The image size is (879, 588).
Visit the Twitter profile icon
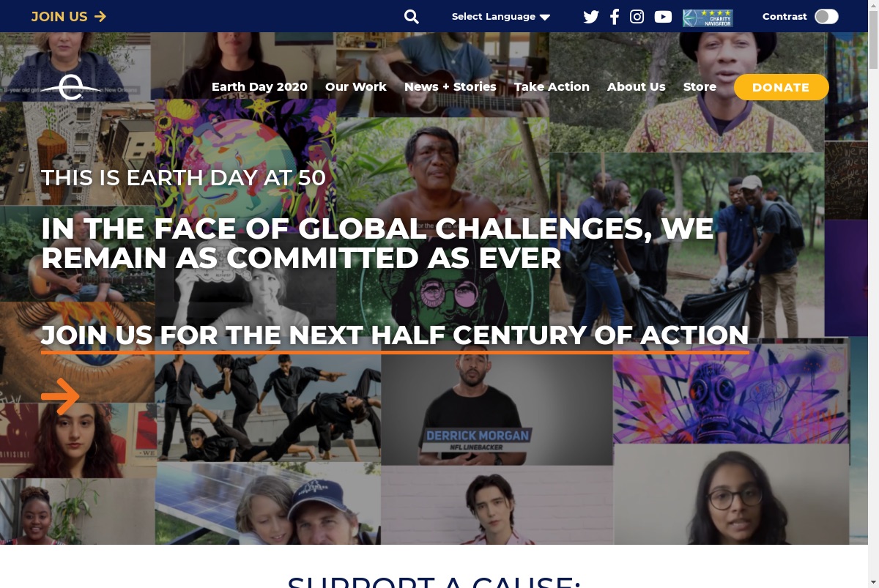pos(591,16)
